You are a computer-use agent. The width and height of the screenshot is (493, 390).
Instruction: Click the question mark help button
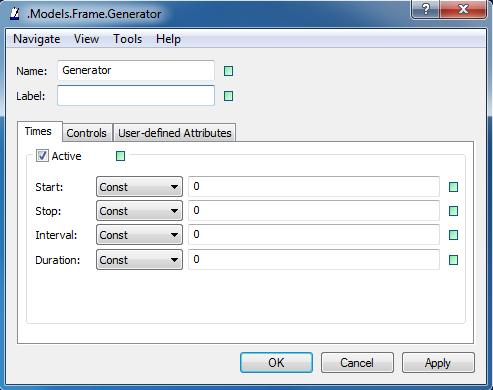(426, 9)
